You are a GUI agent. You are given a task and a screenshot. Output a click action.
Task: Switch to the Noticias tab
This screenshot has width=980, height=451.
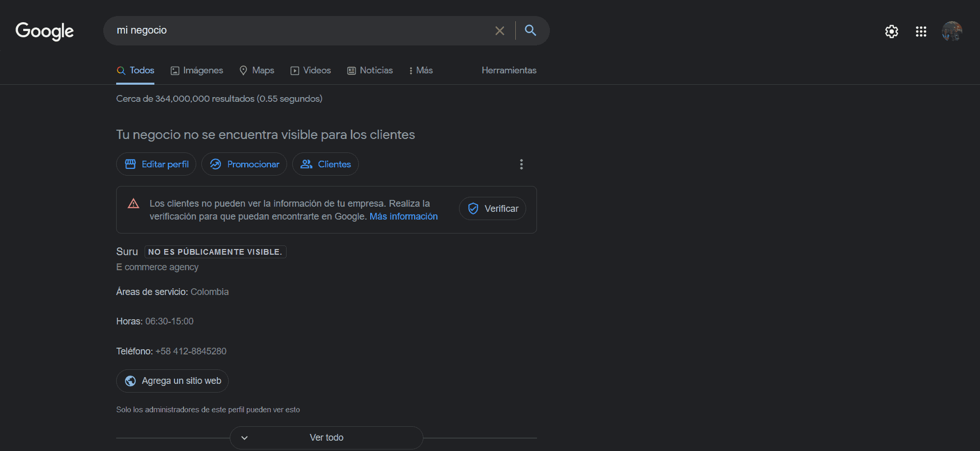tap(370, 71)
